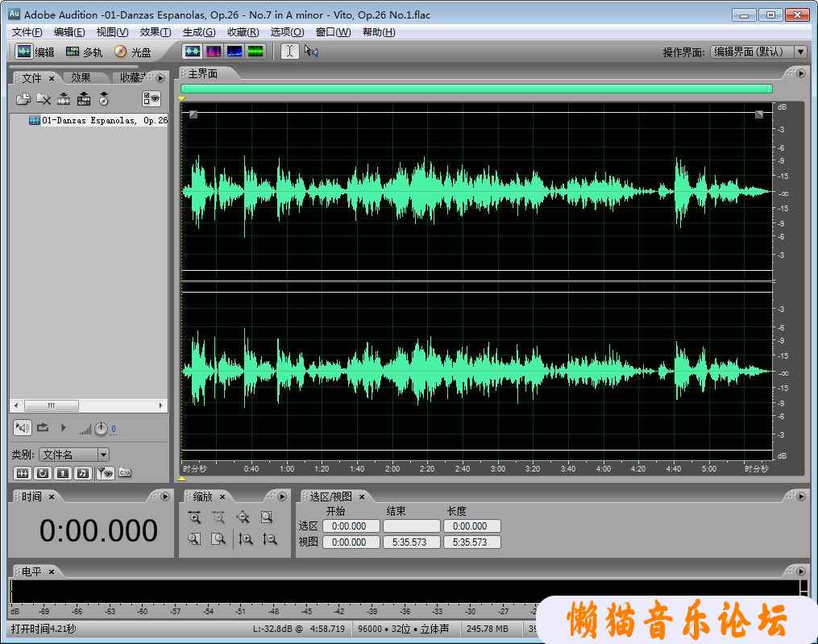Click insert into CD list icon

104,98
